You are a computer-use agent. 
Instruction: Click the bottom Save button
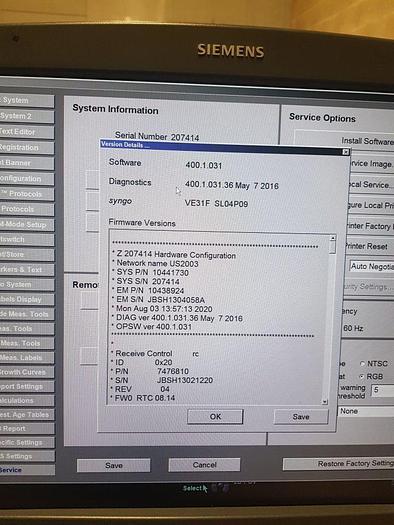[113, 465]
